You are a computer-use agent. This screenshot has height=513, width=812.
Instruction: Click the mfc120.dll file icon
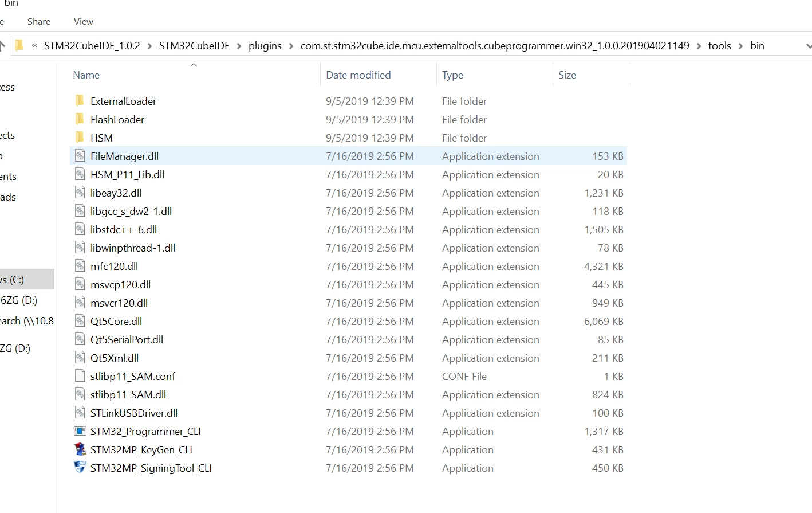80,266
